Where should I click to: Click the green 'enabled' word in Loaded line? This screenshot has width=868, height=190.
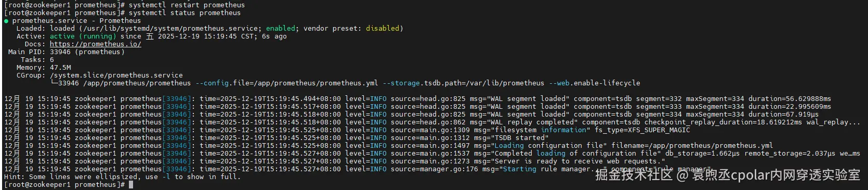coord(281,29)
